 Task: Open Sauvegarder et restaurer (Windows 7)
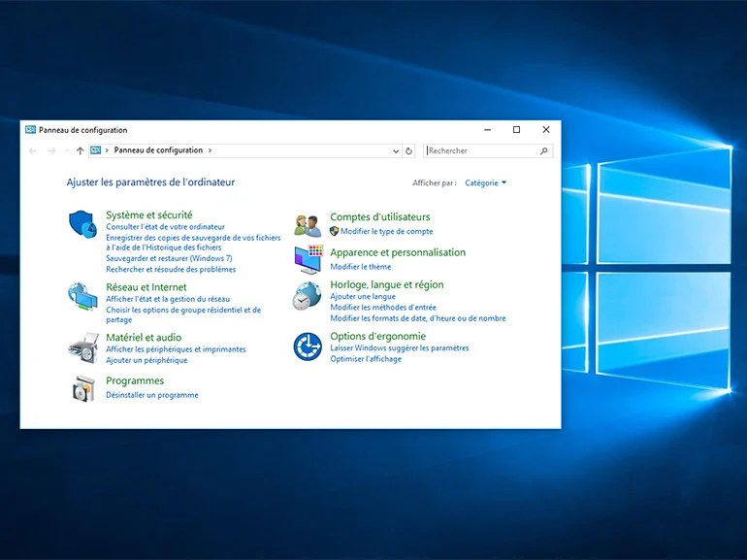click(169, 258)
